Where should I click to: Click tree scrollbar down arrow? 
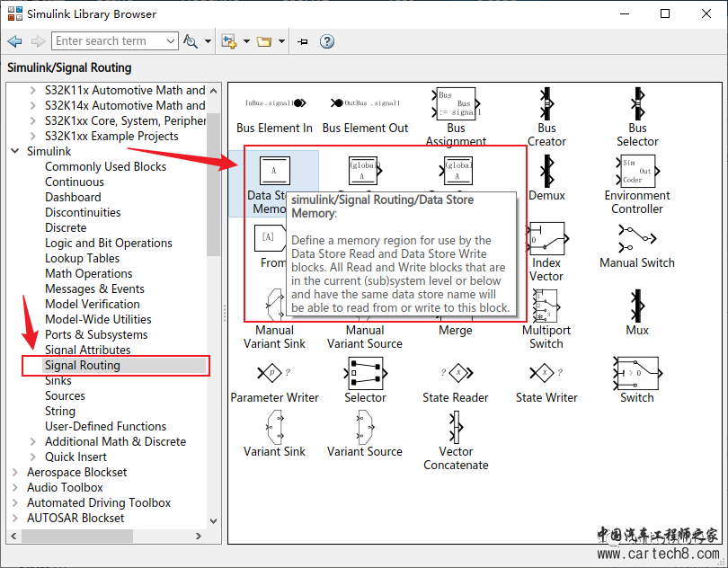(214, 521)
